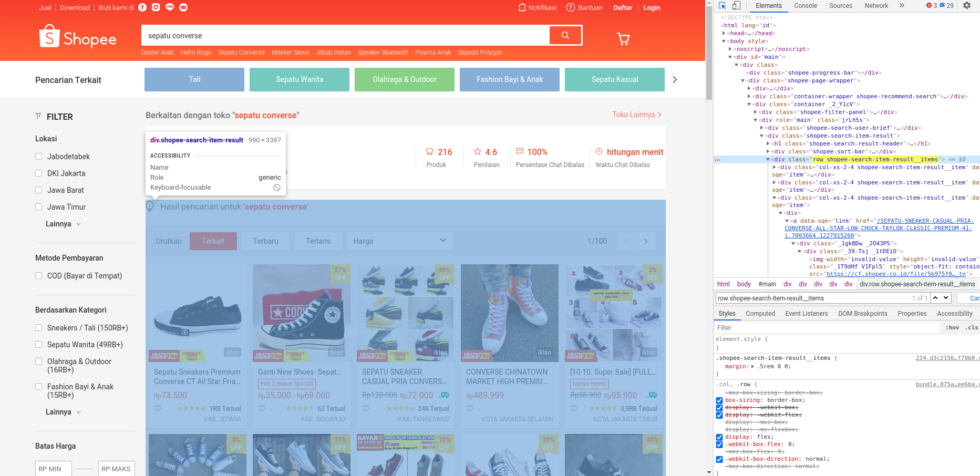Enable the COD (Bayar di Tempat) checkbox

(39, 276)
